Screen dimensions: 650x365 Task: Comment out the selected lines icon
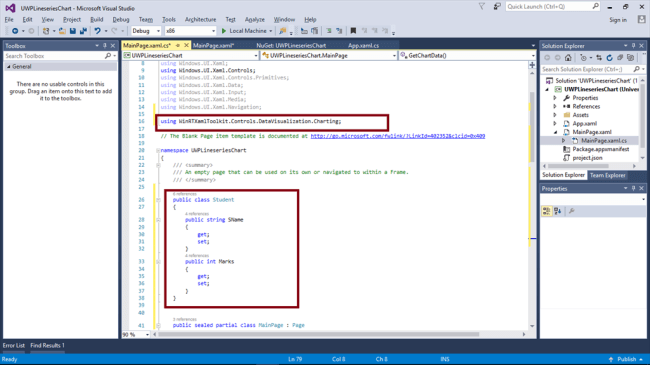329,31
